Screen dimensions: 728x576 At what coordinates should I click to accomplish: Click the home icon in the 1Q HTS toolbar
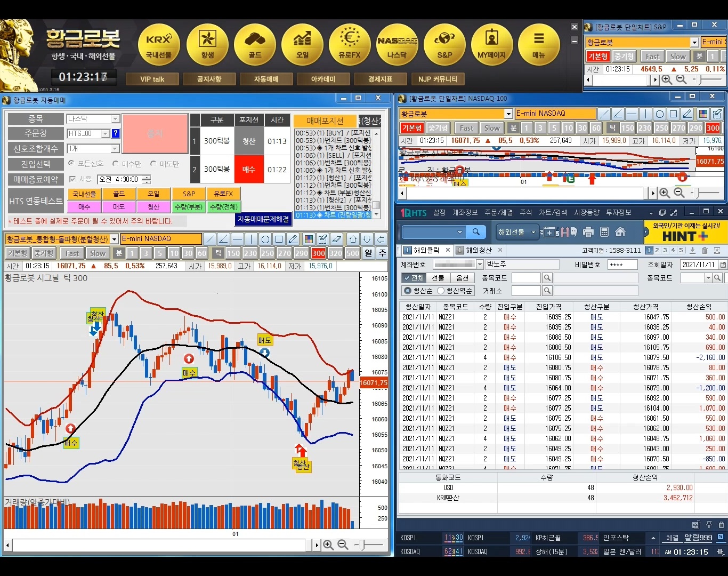point(620,232)
